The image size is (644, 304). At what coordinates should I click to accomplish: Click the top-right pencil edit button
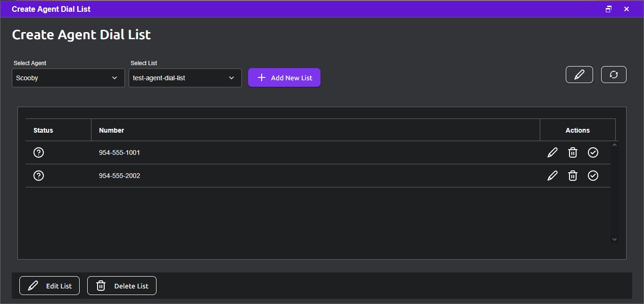point(579,75)
